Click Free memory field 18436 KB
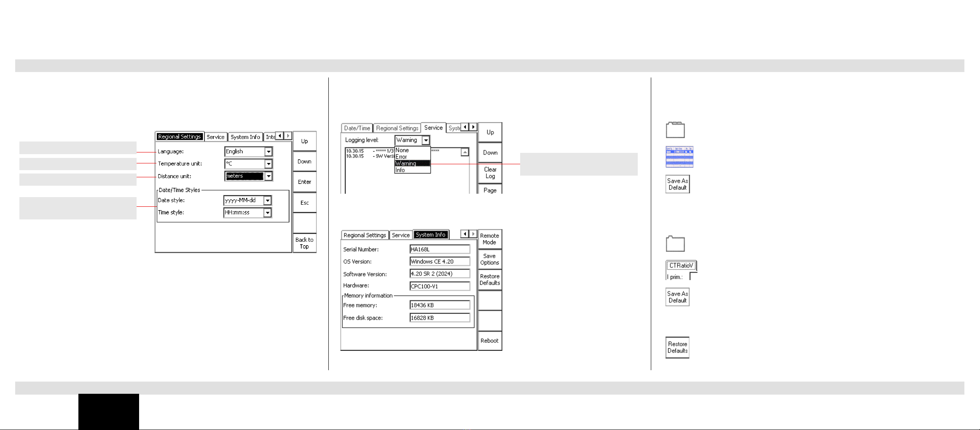 pos(440,305)
